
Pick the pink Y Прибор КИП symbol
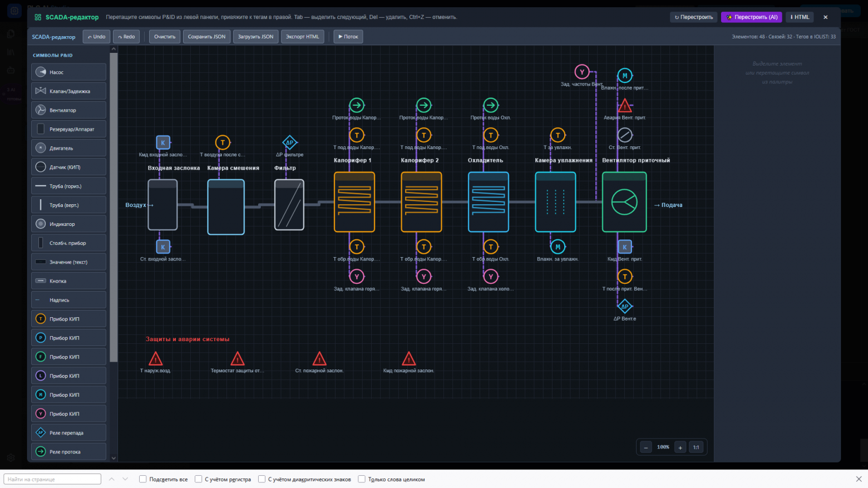(68, 413)
